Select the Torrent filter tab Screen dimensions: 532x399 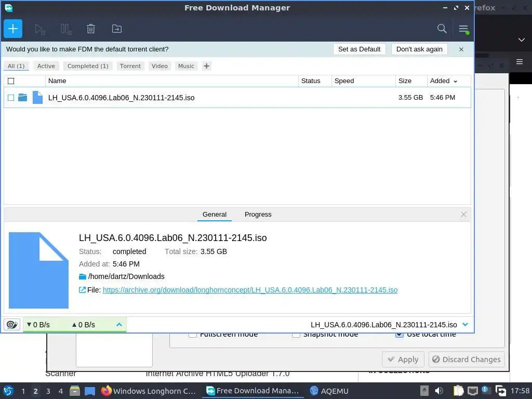(130, 66)
